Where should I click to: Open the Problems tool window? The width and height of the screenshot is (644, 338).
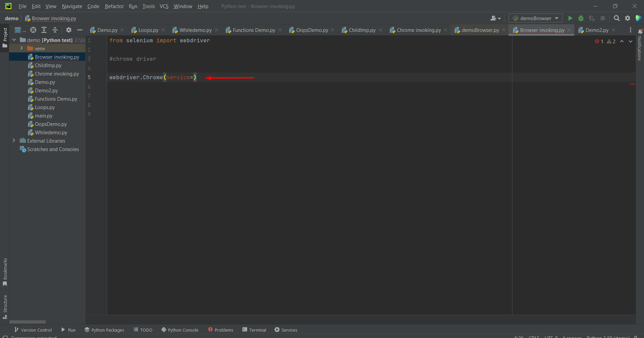point(220,330)
